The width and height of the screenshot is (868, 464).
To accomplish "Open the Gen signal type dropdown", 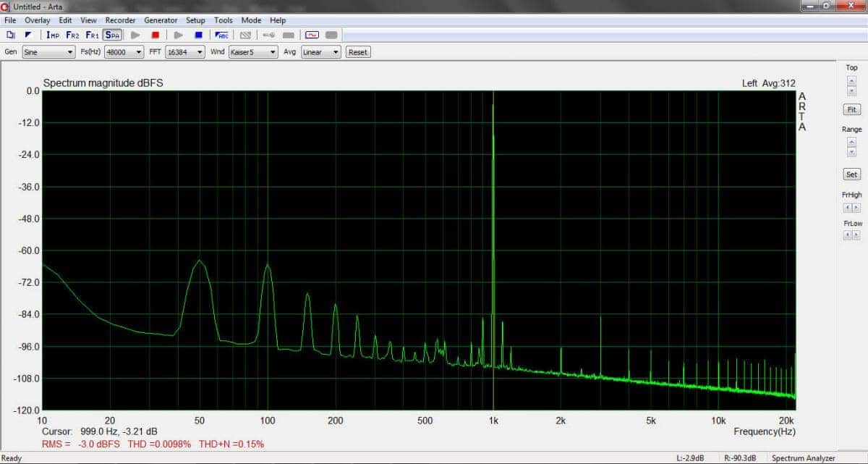I will point(48,52).
